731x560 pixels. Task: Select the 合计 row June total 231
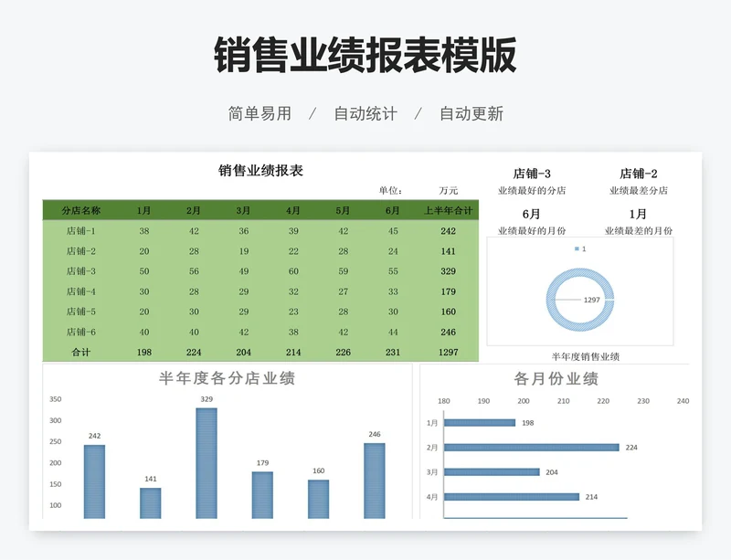click(393, 352)
